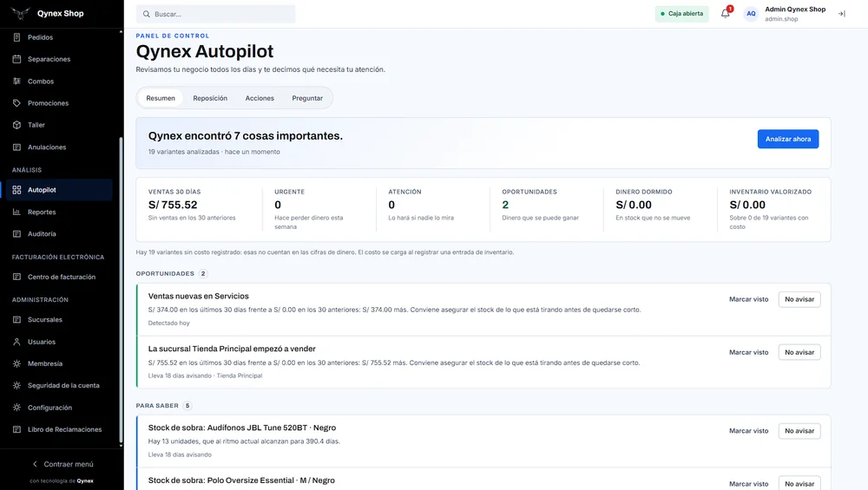Click the Qynex Shop logo
The height and width of the screenshot is (490, 868).
coord(21,13)
